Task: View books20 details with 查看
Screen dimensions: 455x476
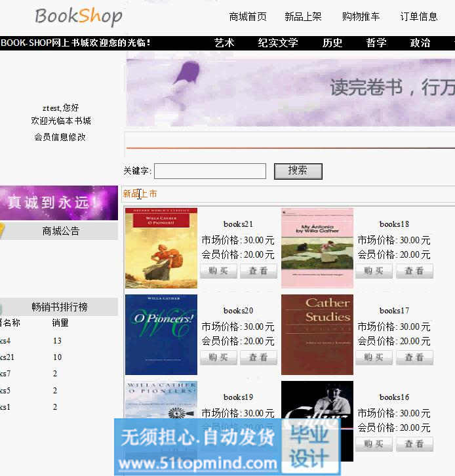Action: 258,357
